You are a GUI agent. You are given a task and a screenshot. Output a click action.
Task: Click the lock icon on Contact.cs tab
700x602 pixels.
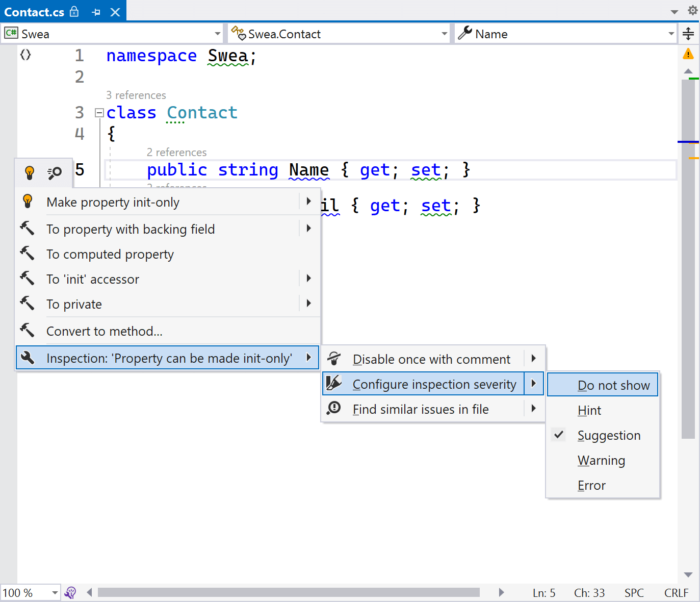pos(74,11)
